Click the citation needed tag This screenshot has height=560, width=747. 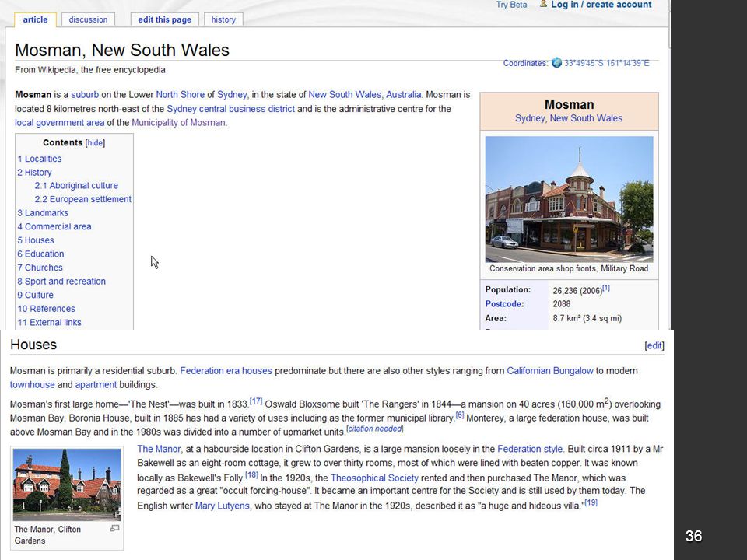coord(375,429)
